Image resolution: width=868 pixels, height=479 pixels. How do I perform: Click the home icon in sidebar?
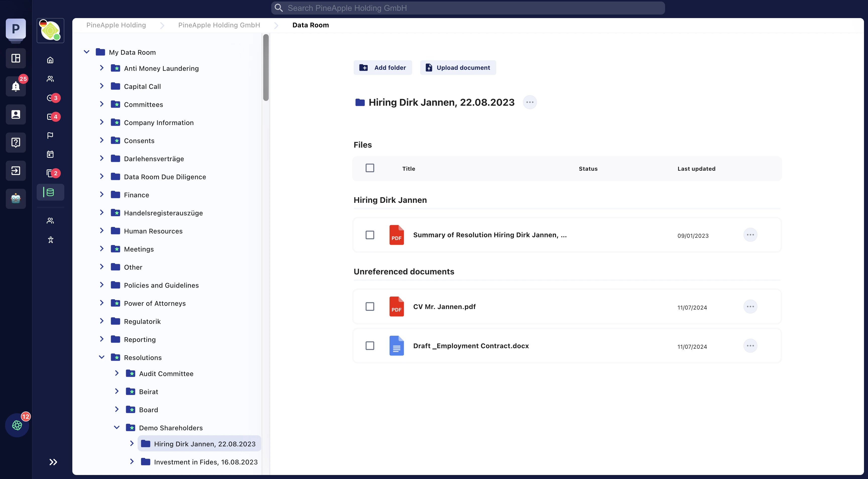(50, 60)
